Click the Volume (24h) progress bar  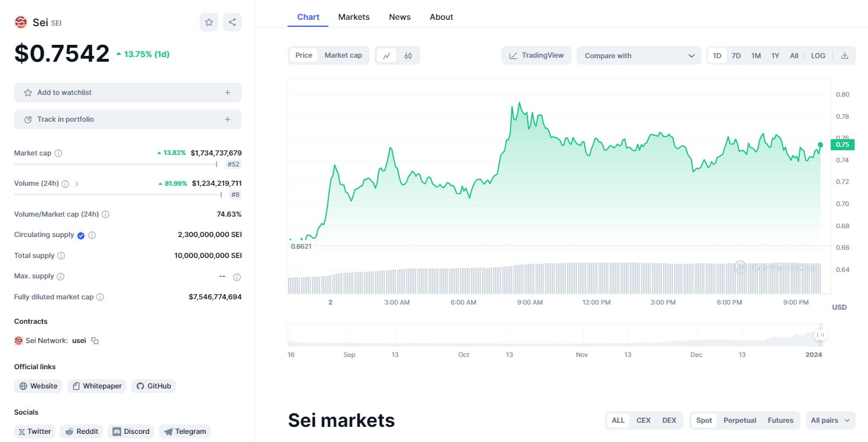pyautogui.click(x=118, y=195)
